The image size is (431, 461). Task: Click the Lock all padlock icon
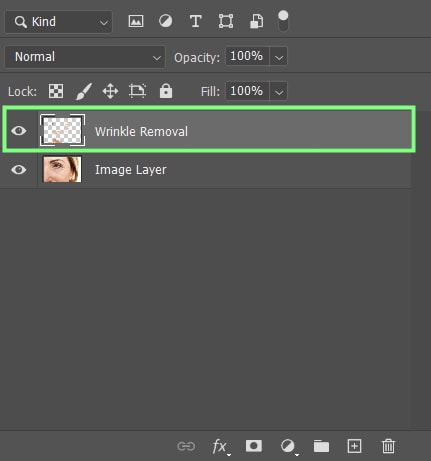(166, 91)
